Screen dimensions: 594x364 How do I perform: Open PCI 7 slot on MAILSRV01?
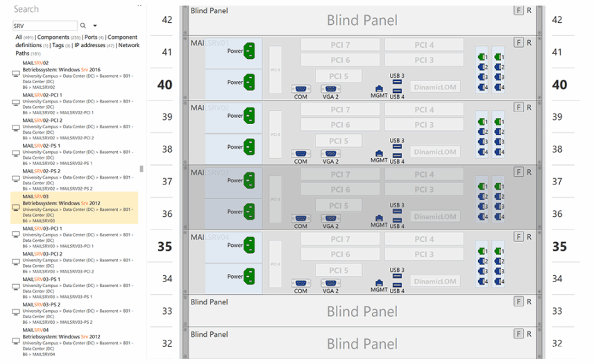tap(340, 45)
